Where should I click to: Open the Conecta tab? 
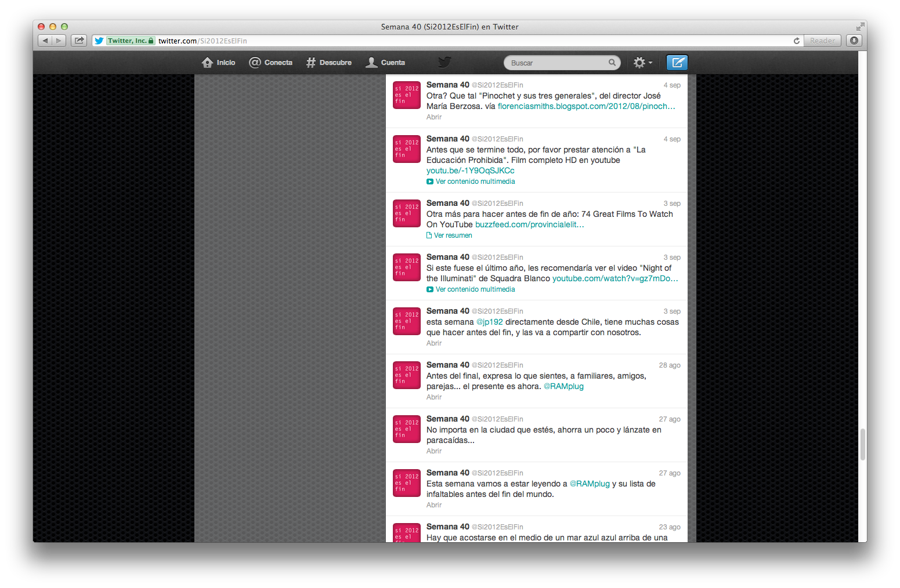tap(270, 63)
